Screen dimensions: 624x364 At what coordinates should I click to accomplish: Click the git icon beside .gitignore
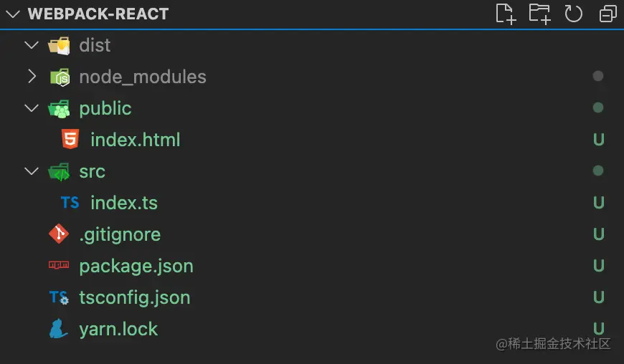click(x=59, y=234)
